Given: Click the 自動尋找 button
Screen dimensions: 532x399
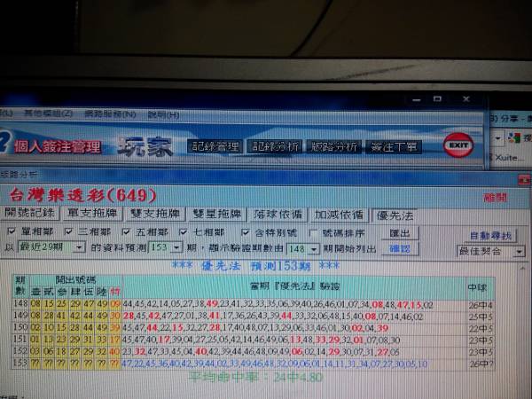Looking at the screenshot, I should (x=490, y=236).
